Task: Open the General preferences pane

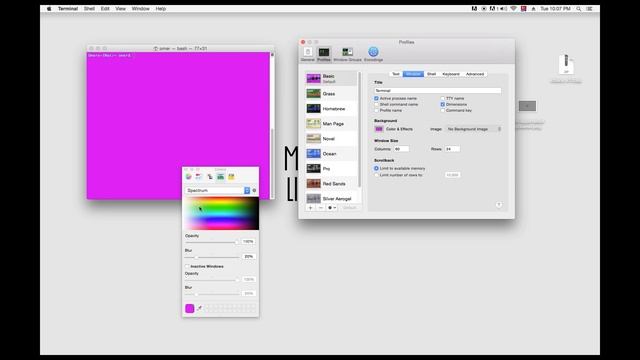Action: (x=307, y=54)
